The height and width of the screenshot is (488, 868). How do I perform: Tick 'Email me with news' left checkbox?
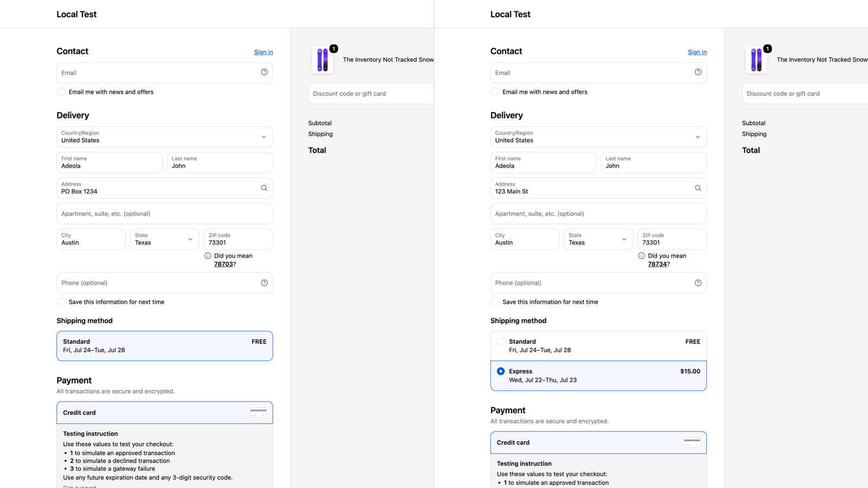[x=61, y=92]
